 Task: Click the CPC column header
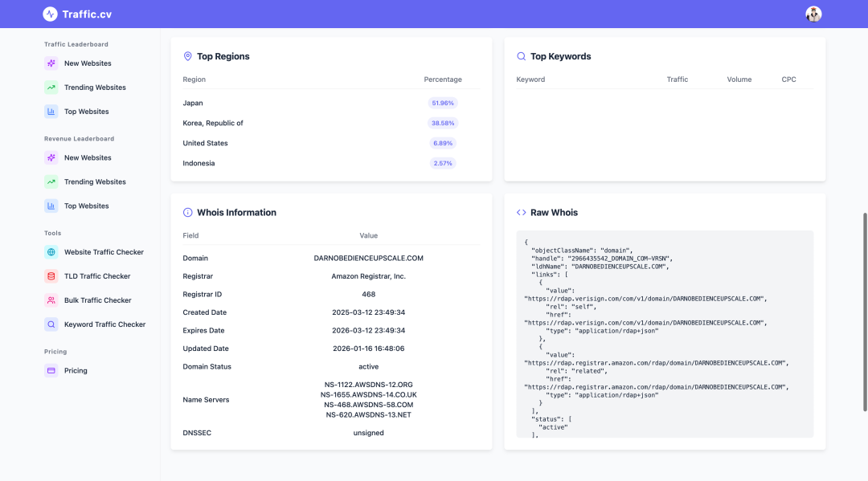(x=788, y=79)
